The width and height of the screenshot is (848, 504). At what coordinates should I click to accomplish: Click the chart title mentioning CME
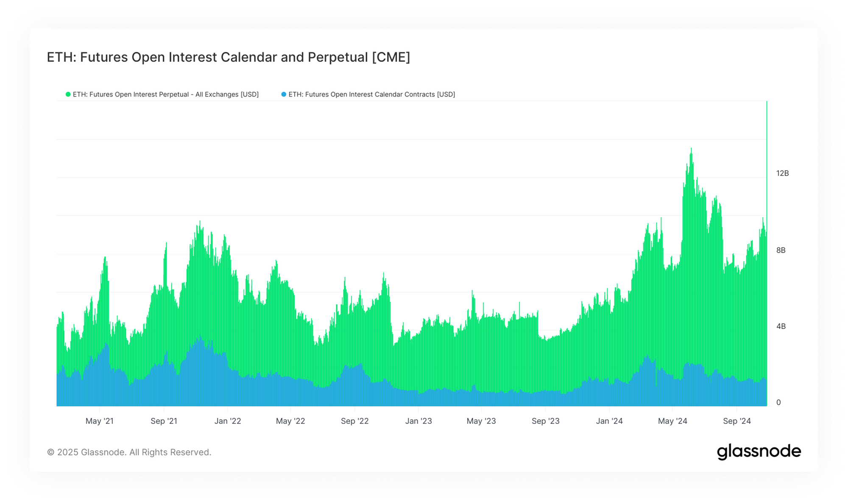coord(228,57)
